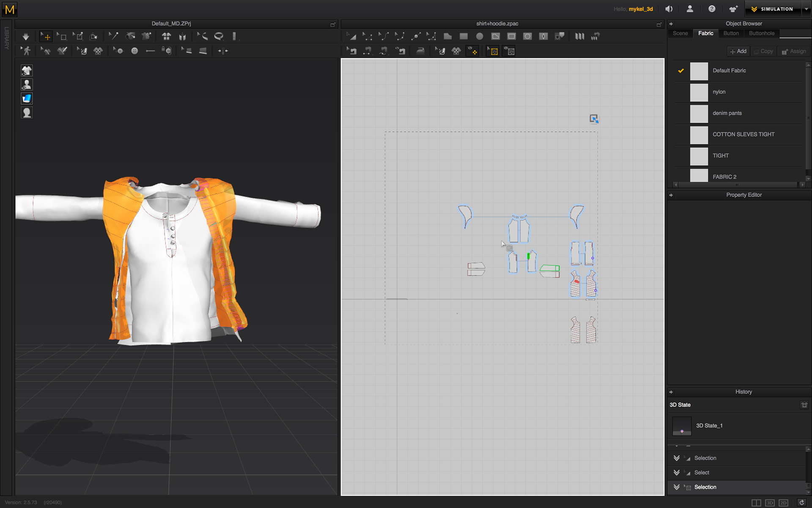Click the Fasten Button lock tool

coord(167,51)
